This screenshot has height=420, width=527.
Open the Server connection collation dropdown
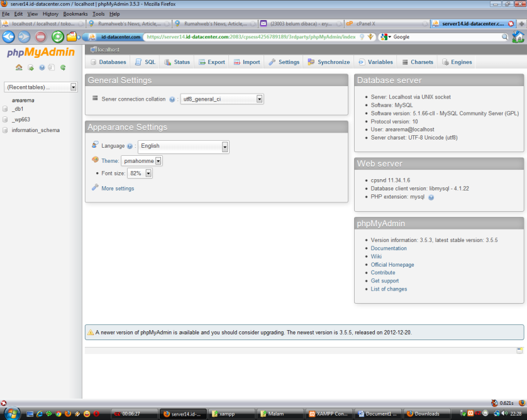point(222,99)
